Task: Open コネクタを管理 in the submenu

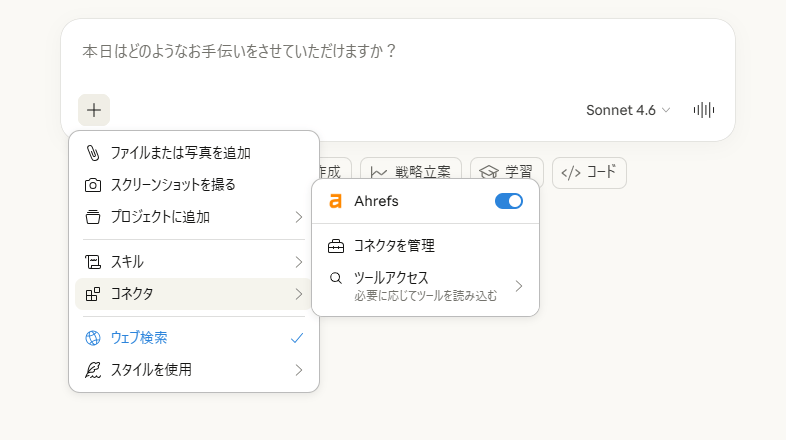Action: pos(426,246)
